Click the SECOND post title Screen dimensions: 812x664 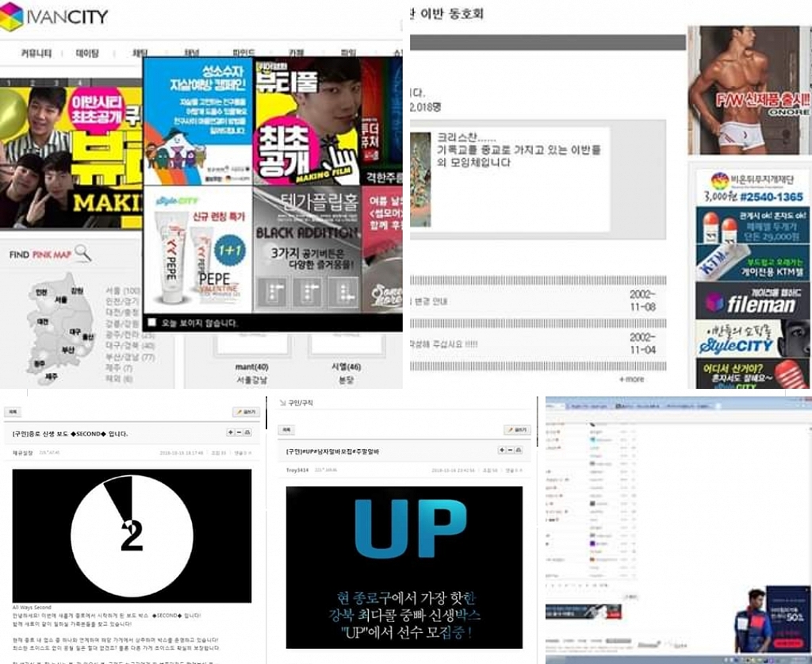tap(70, 433)
